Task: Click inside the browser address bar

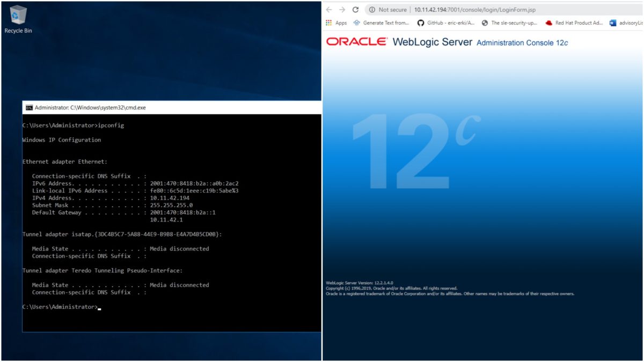Action: pos(472,9)
